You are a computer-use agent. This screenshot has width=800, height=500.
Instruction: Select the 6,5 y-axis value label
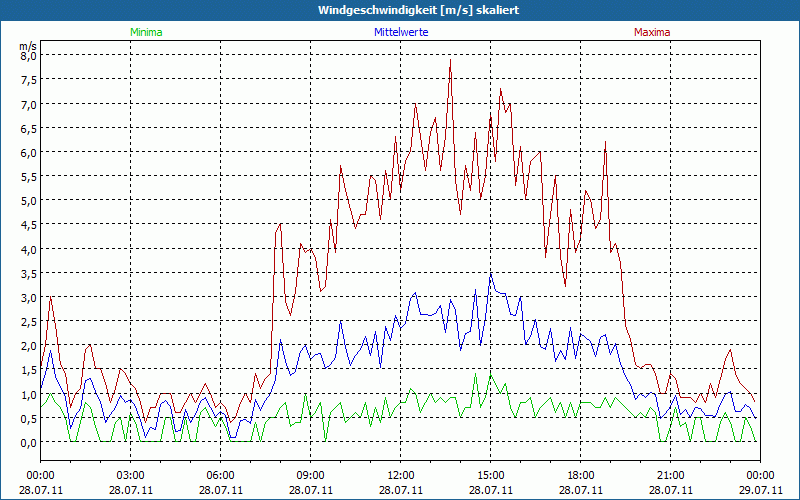coord(27,128)
